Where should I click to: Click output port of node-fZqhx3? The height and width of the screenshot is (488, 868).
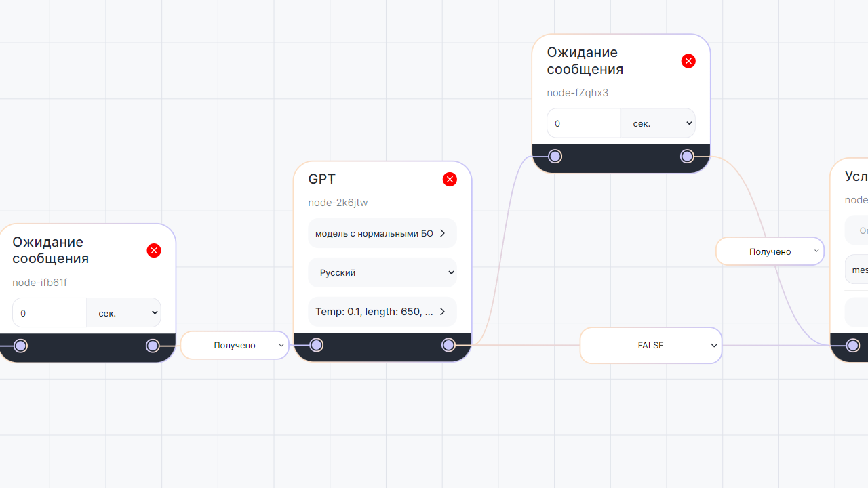687,157
